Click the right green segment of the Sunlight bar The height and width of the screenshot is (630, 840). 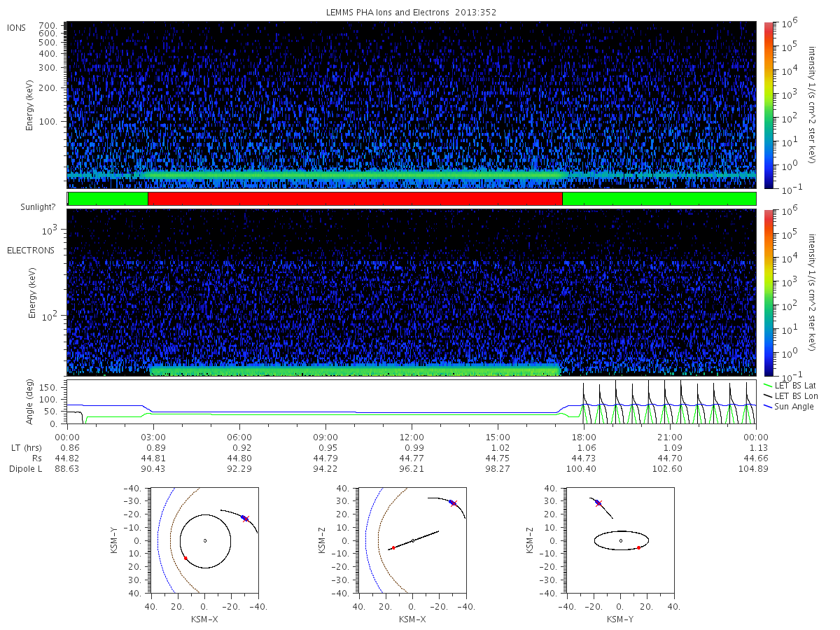(659, 199)
